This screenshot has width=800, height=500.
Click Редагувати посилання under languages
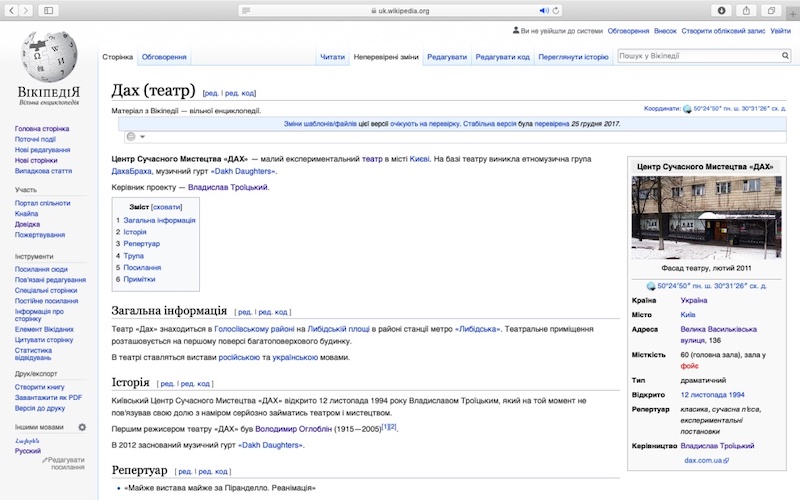(64, 463)
